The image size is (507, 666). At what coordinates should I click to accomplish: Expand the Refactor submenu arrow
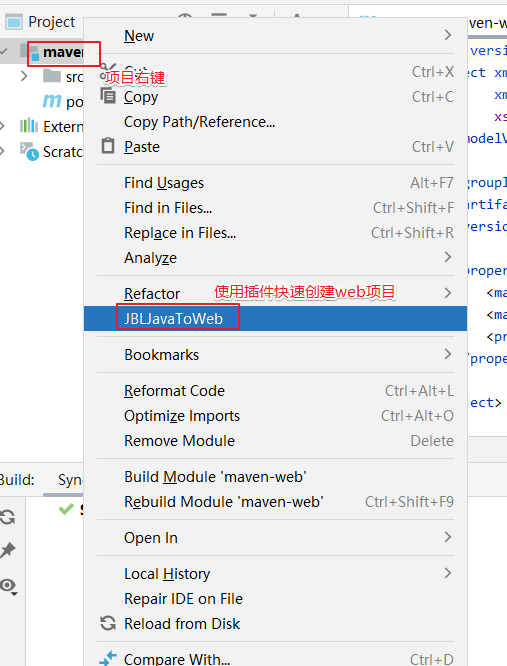[x=448, y=293]
